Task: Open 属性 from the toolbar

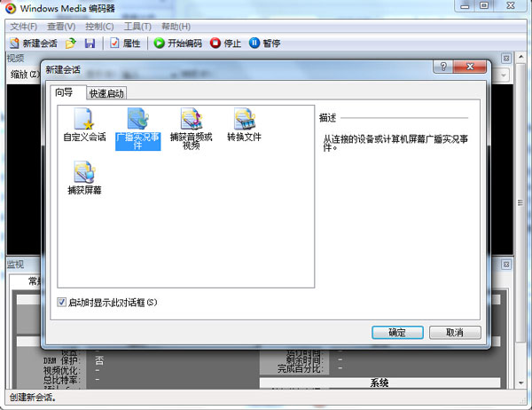Action: point(125,43)
